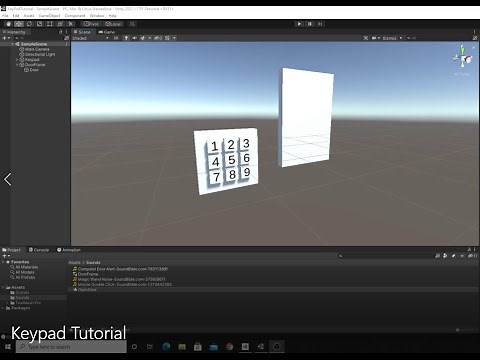This screenshot has width=480, height=360.
Task: Select All Materials under Favorites
Action: (x=24, y=267)
